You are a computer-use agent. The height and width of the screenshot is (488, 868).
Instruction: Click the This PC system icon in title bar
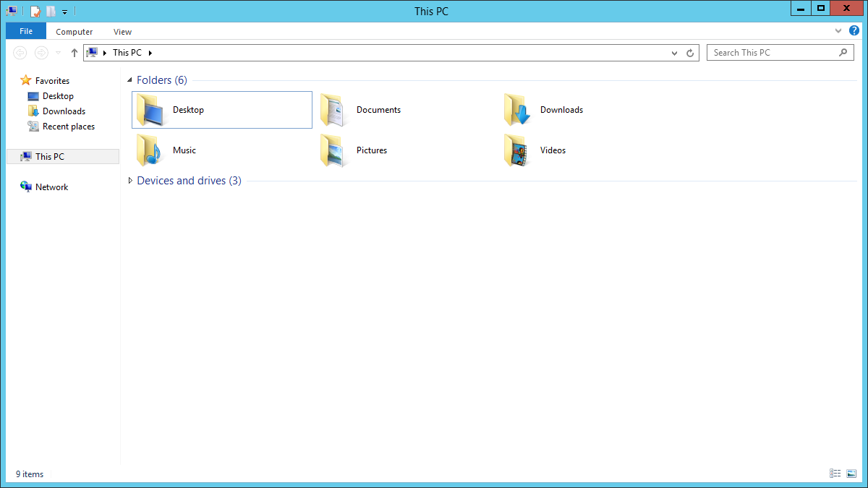12,11
